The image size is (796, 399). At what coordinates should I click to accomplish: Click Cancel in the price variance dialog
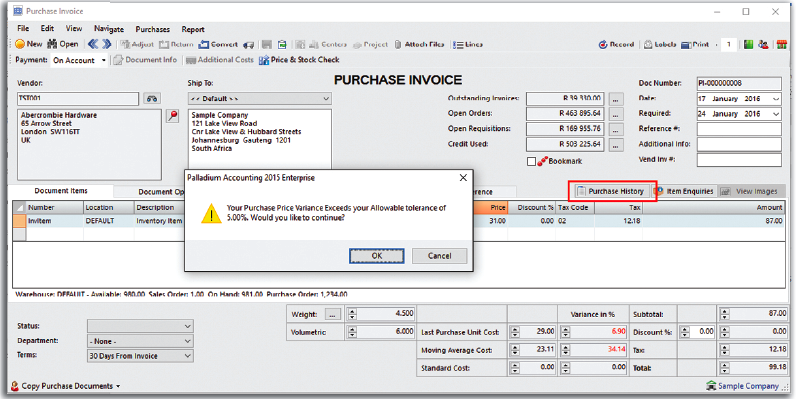click(x=439, y=256)
